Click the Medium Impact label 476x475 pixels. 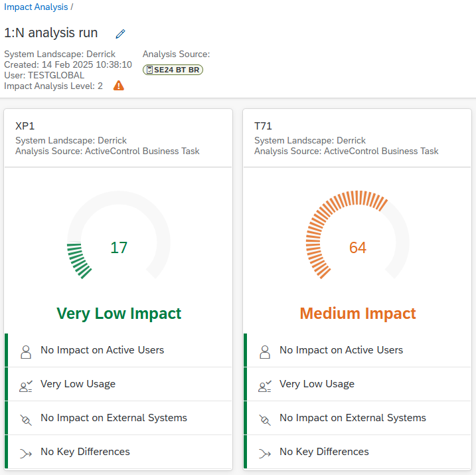(x=358, y=314)
